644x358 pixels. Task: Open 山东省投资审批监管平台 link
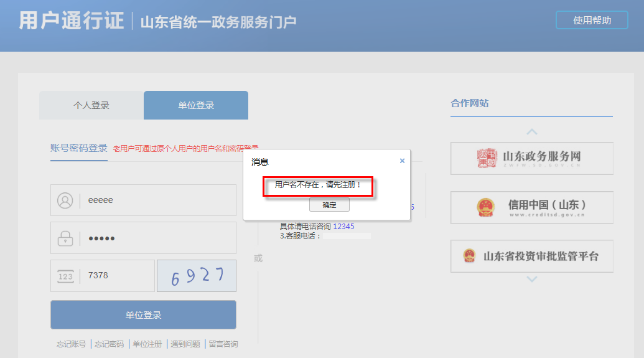531,256
